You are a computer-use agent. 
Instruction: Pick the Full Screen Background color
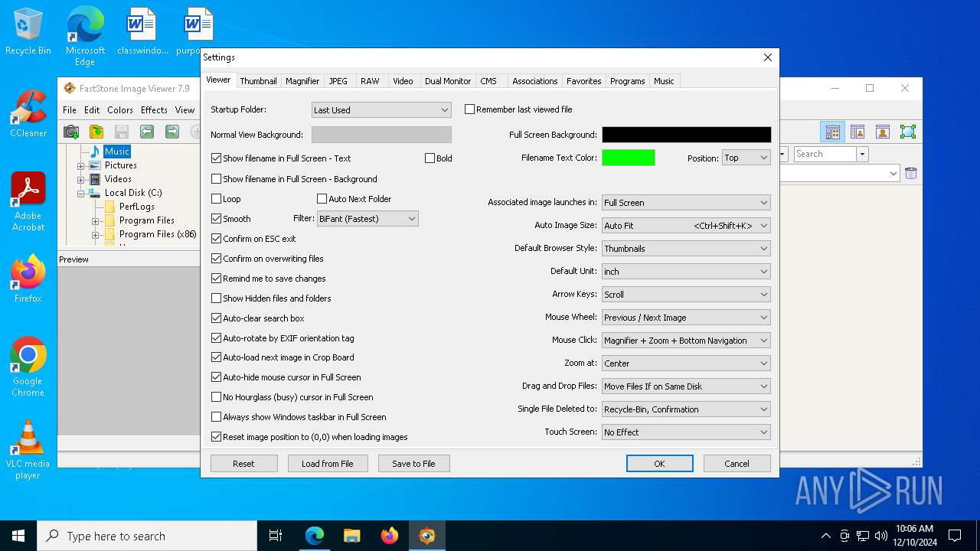tap(686, 135)
